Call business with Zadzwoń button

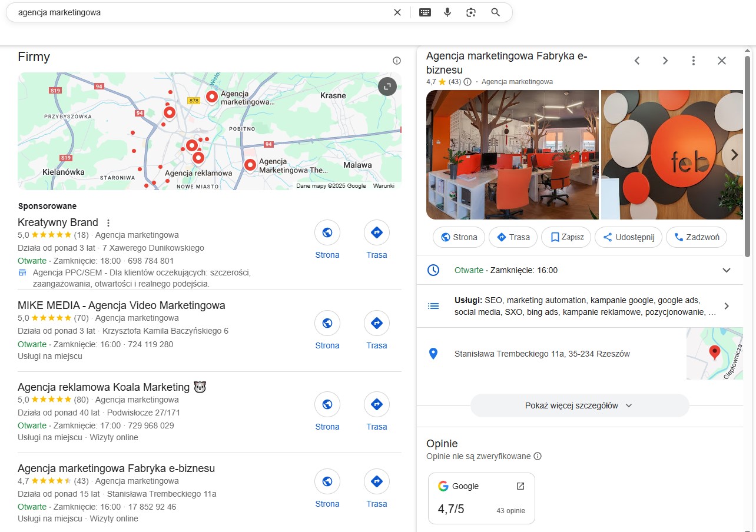click(x=697, y=237)
